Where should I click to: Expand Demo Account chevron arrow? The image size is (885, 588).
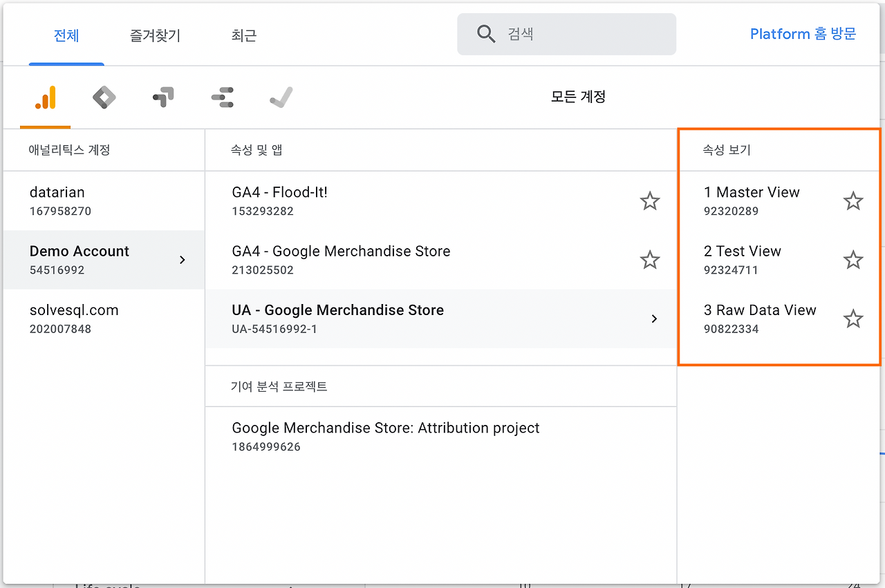coord(183,260)
